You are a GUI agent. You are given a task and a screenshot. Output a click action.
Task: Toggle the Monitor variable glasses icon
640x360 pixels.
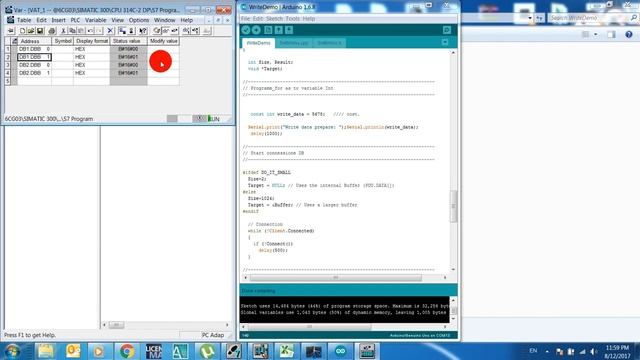(166, 31)
